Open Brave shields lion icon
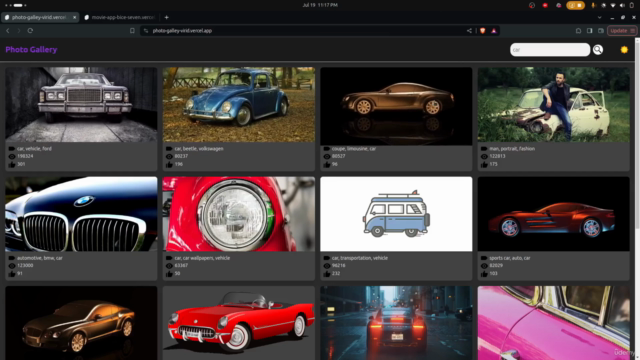This screenshot has width=640, height=360. 482,31
